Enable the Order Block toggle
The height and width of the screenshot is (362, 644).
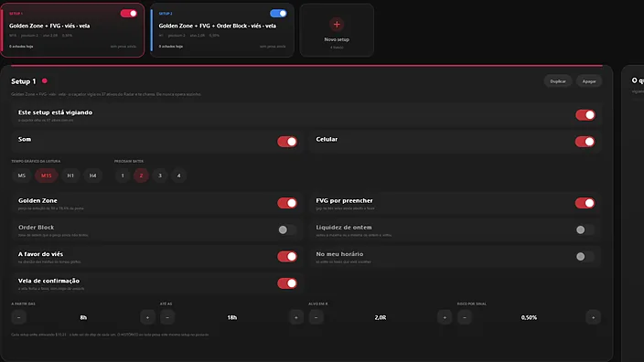[x=287, y=229]
